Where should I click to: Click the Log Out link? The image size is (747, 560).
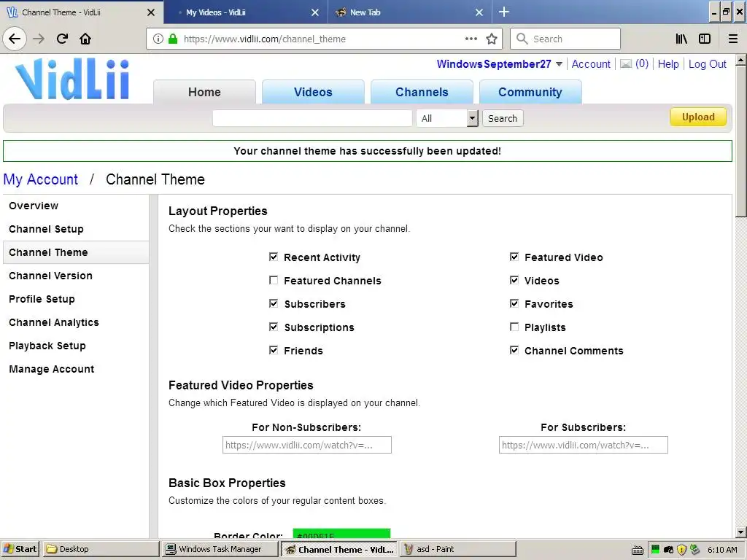tap(708, 64)
